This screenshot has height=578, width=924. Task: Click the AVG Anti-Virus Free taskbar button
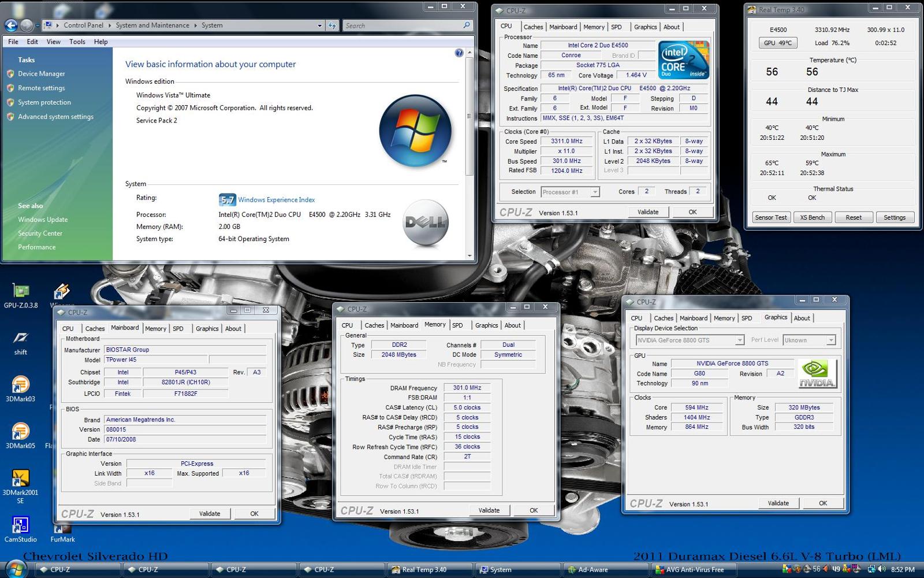[x=694, y=569]
